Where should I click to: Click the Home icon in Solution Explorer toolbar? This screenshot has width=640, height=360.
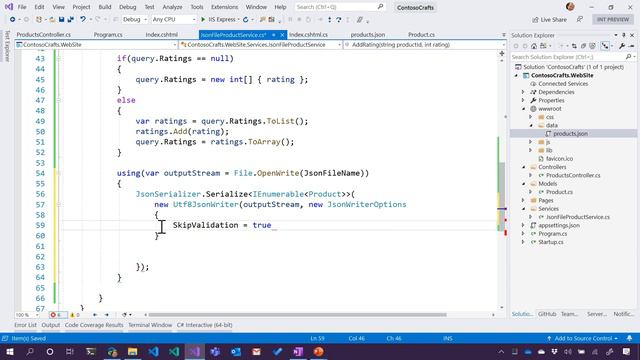point(534,46)
